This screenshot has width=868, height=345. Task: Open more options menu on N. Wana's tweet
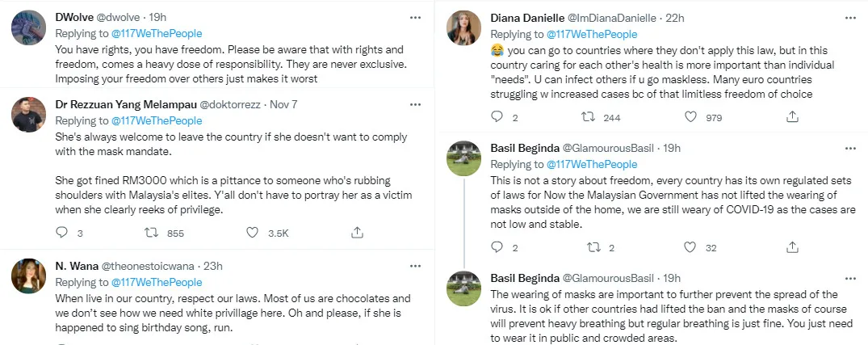[414, 266]
